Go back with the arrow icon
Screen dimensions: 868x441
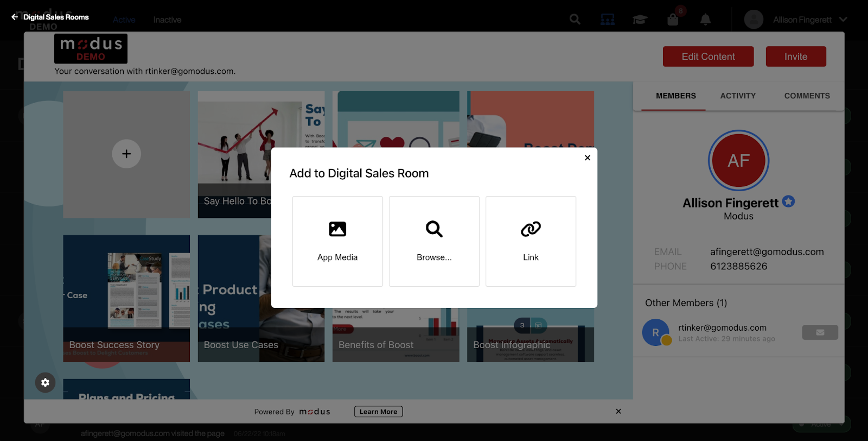click(x=15, y=17)
